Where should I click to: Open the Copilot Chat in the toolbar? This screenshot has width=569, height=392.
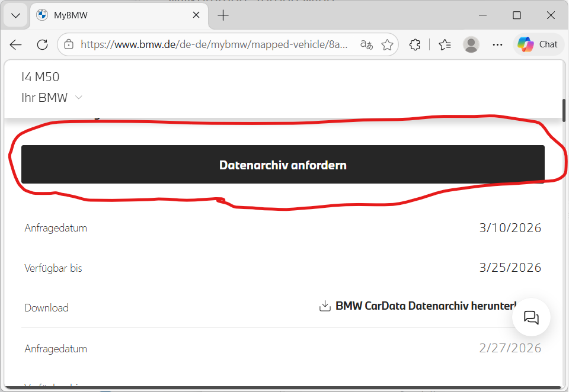click(537, 44)
